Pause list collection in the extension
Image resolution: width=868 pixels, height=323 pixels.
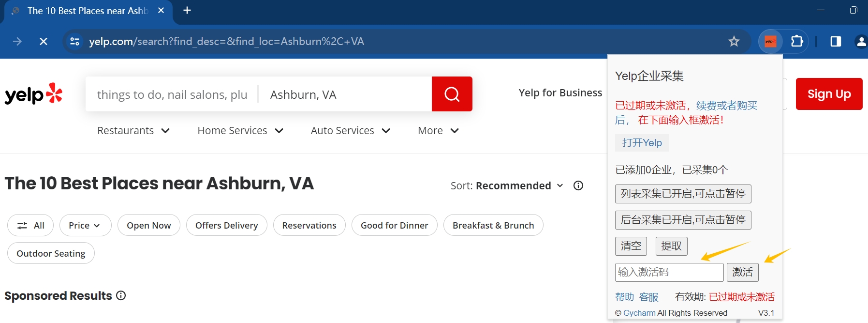pyautogui.click(x=683, y=194)
